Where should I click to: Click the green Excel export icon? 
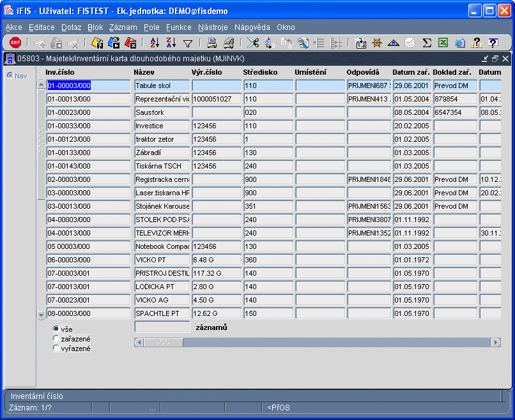pyautogui.click(x=443, y=43)
